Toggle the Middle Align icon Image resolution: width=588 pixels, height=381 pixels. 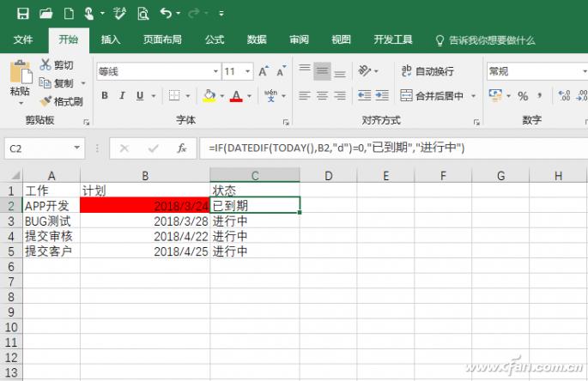tap(322, 71)
